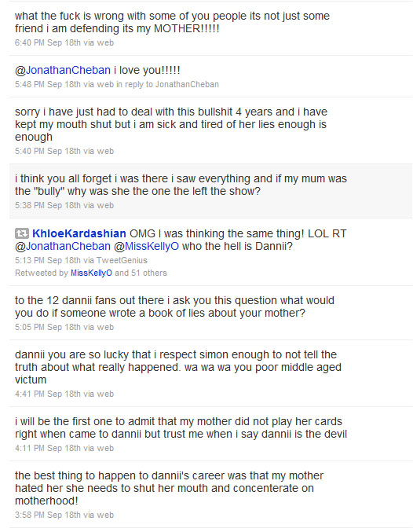Click the tweet about '12 dannii fans'

pos(211,313)
